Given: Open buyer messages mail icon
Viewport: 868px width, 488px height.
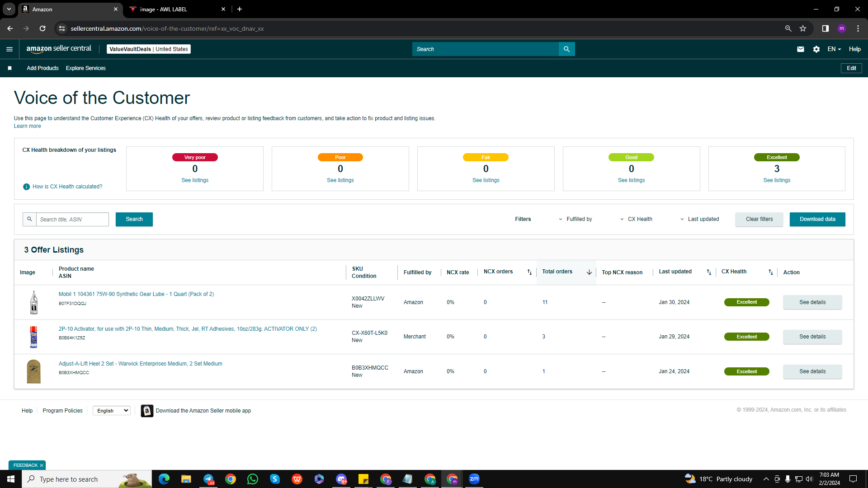Looking at the screenshot, I should pyautogui.click(x=800, y=49).
